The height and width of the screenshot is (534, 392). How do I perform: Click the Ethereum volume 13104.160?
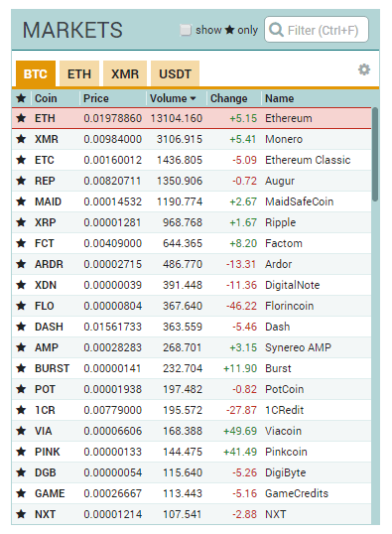pos(177,118)
